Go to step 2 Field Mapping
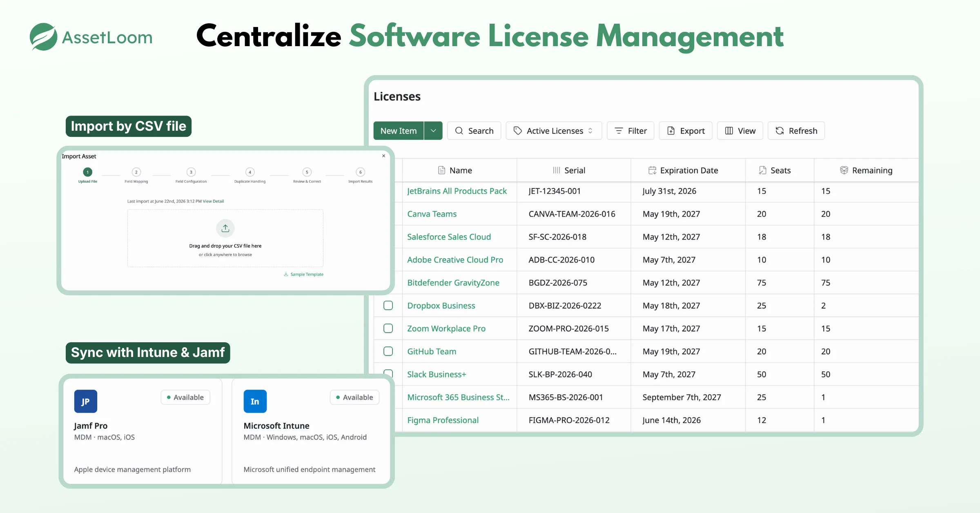This screenshot has width=980, height=513. [x=136, y=176]
